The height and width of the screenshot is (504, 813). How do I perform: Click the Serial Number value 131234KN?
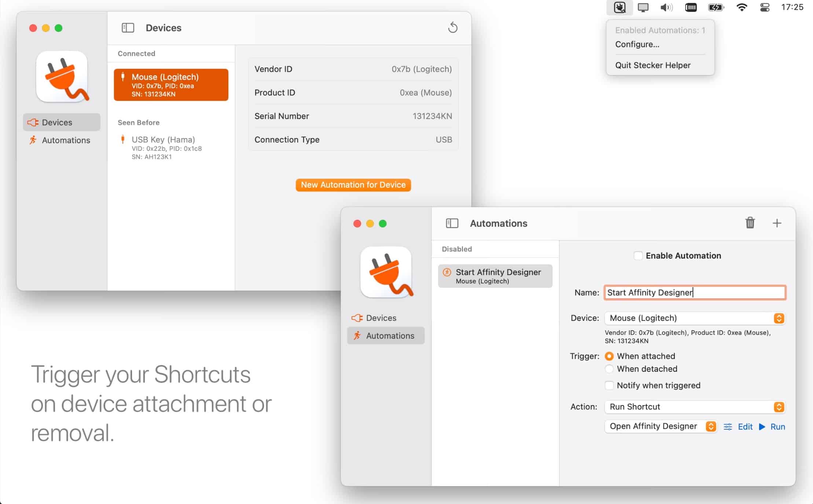click(432, 116)
